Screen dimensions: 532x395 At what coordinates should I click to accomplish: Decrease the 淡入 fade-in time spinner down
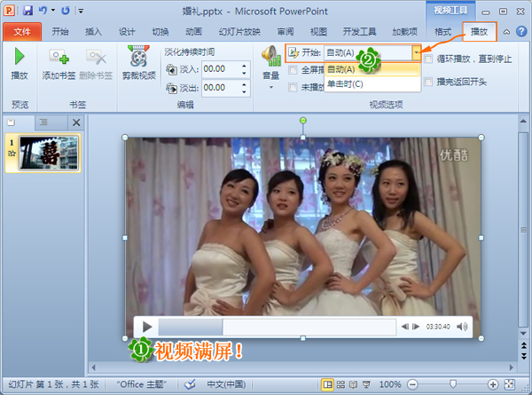pyautogui.click(x=245, y=73)
